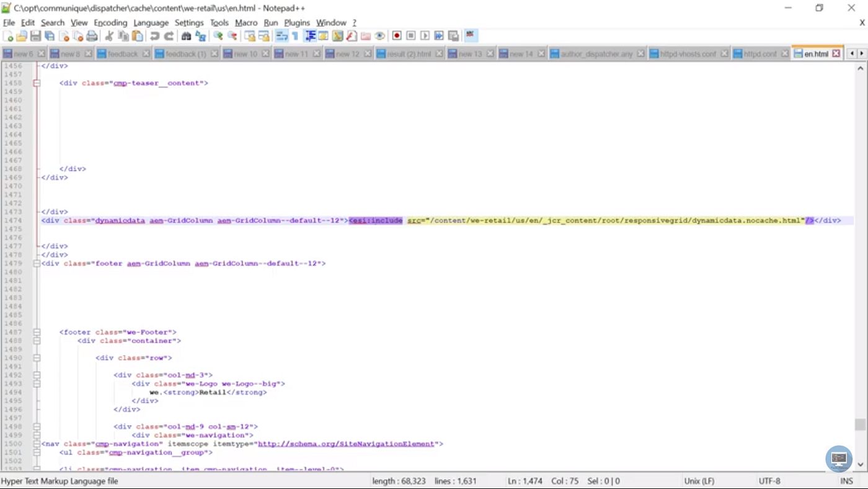Collapse fold marker at line 1488 container
The height and width of the screenshot is (489, 868).
click(x=37, y=341)
